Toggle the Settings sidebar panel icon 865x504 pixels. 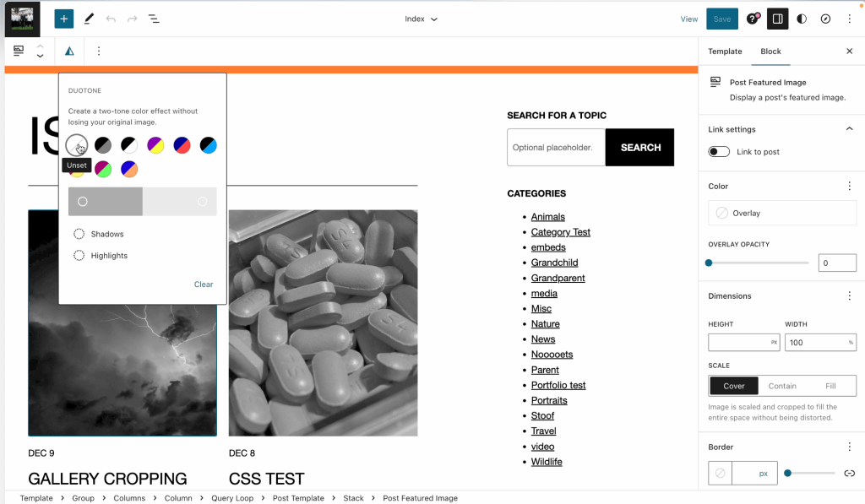pos(777,19)
